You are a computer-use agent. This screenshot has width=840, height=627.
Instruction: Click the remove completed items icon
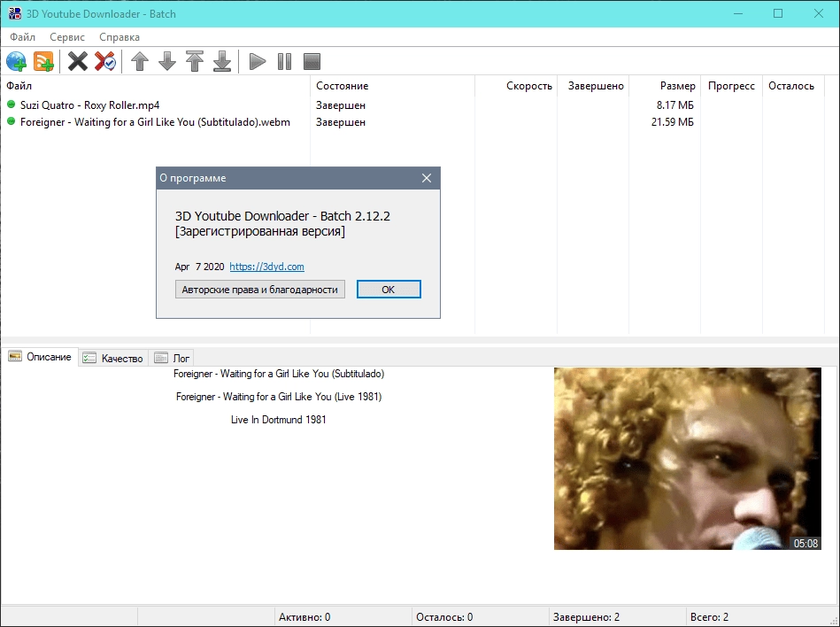[105, 61]
